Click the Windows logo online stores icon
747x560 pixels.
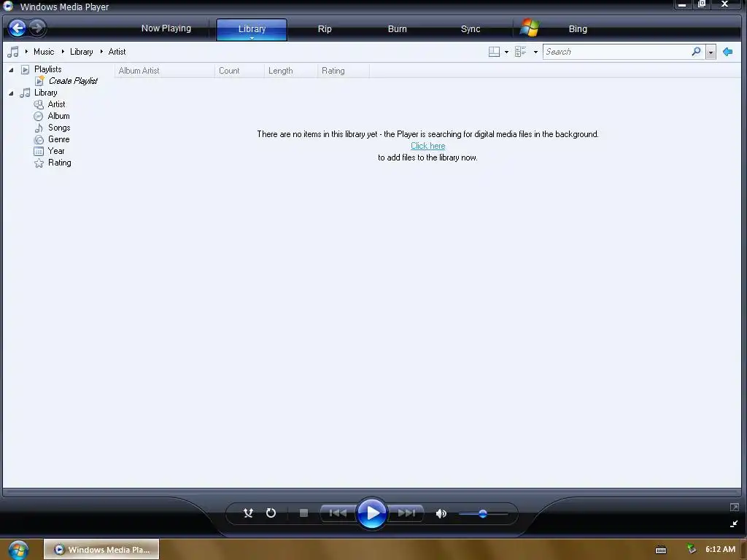(530, 28)
